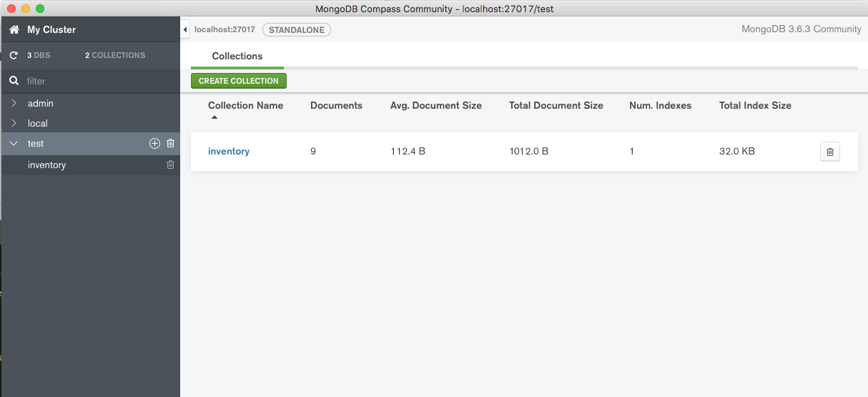Image resolution: width=868 pixels, height=397 pixels.
Task: Select My Cluster in the sidebar
Action: (51, 29)
